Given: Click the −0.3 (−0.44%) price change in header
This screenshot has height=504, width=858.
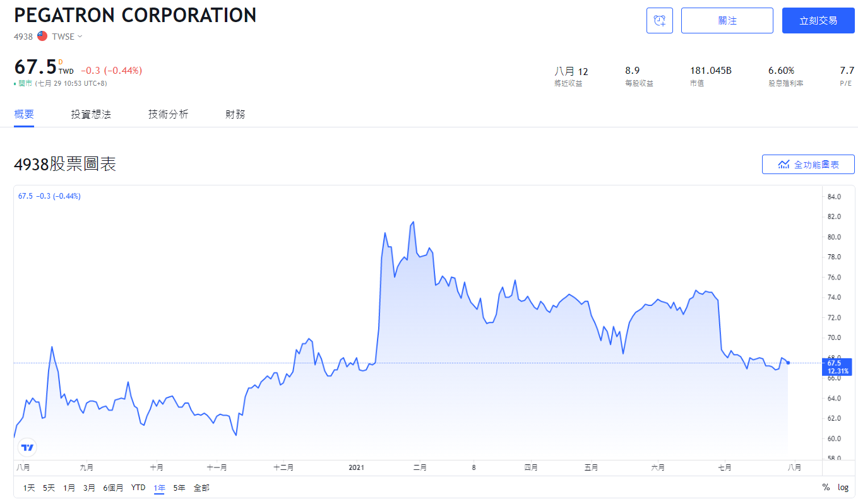Looking at the screenshot, I should point(111,71).
